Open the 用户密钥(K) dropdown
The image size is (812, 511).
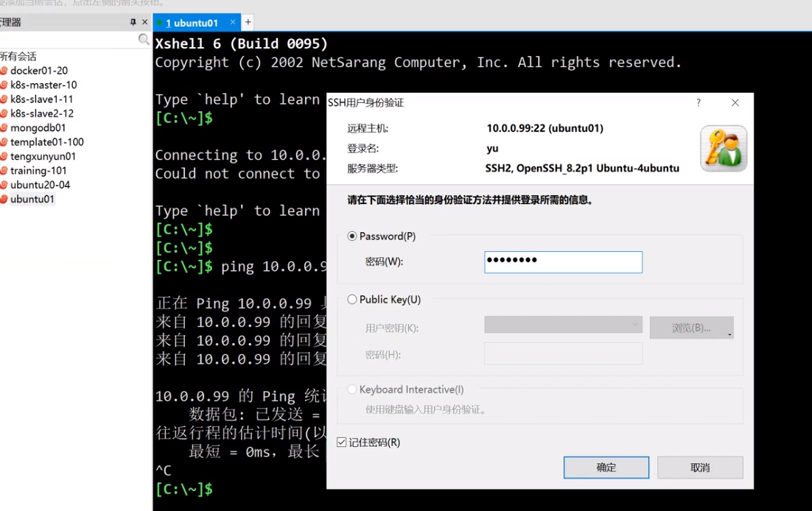click(563, 325)
